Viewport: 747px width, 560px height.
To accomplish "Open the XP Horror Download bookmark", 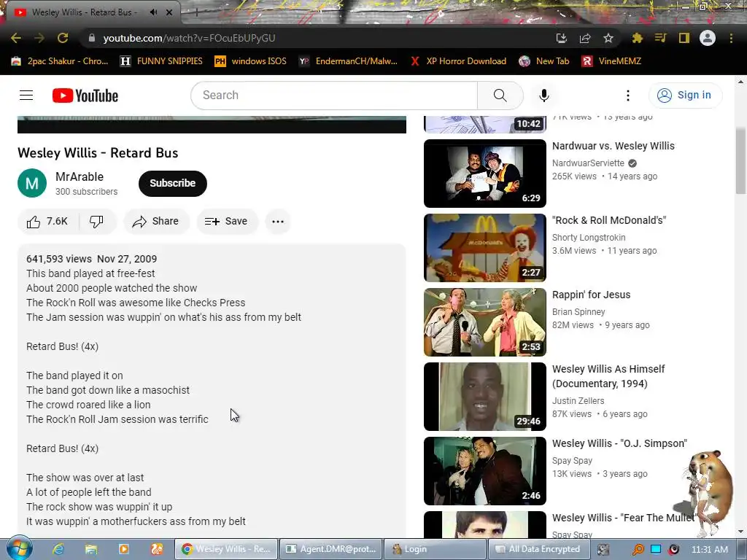I will [x=458, y=61].
